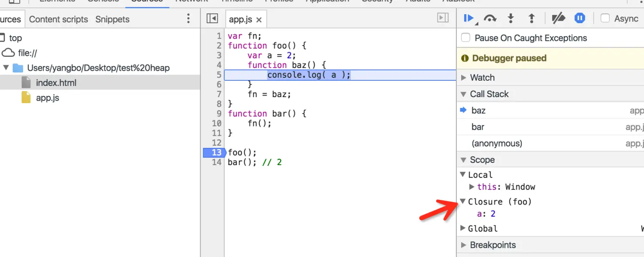Expand this: Window object

coord(472,187)
